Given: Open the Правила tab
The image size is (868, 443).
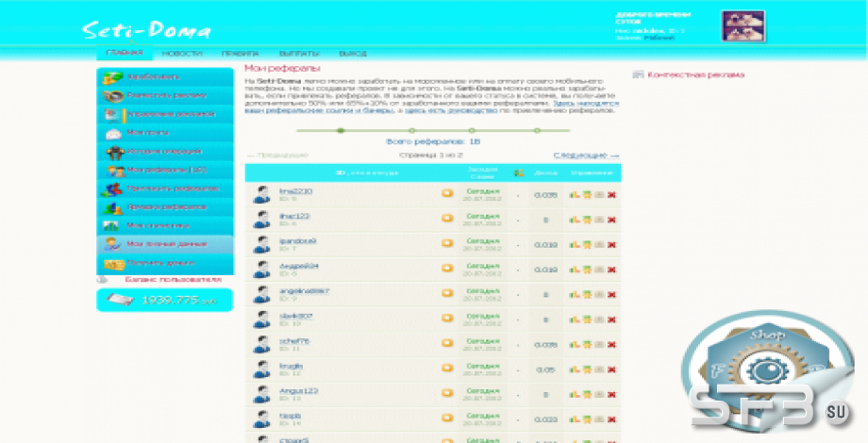Looking at the screenshot, I should (x=241, y=54).
